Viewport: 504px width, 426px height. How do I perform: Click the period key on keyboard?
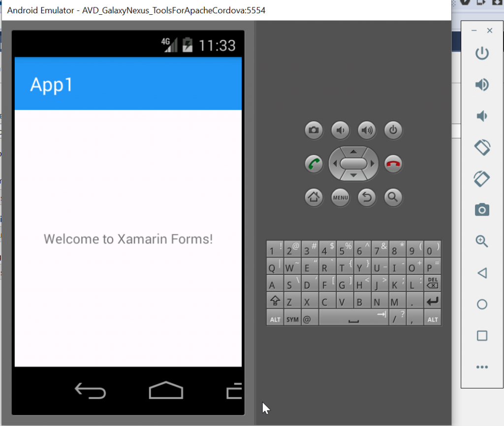point(414,301)
